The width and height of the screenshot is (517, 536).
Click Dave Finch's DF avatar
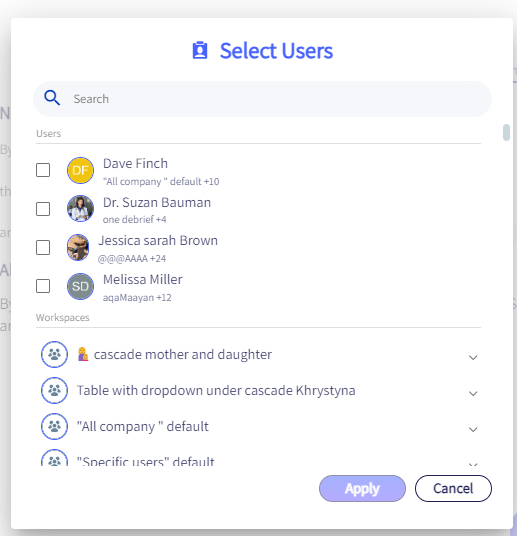click(80, 170)
